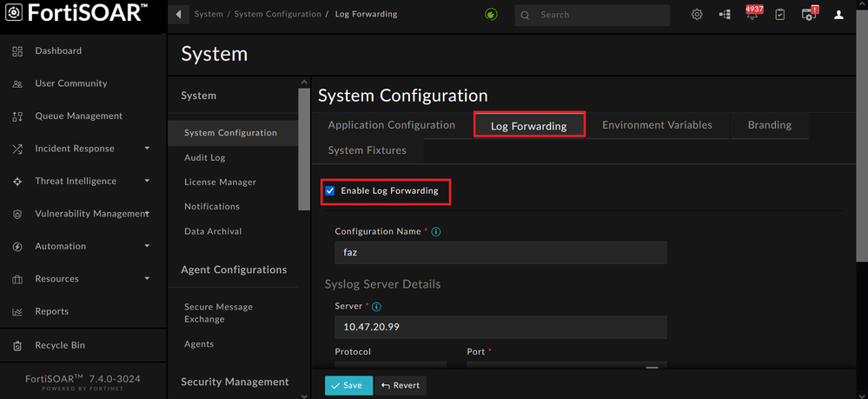Open Audit Log in System menu
Image resolution: width=868 pixels, height=399 pixels.
(205, 158)
